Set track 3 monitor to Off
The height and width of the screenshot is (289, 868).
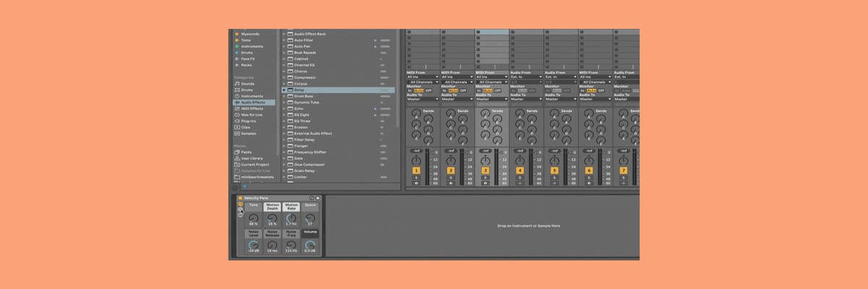coord(498,90)
